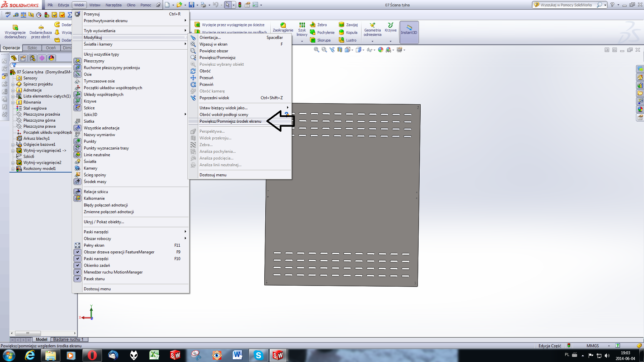Open the ConfigurationManager tab icon
This screenshot has width=644, height=362.
pos(33,58)
